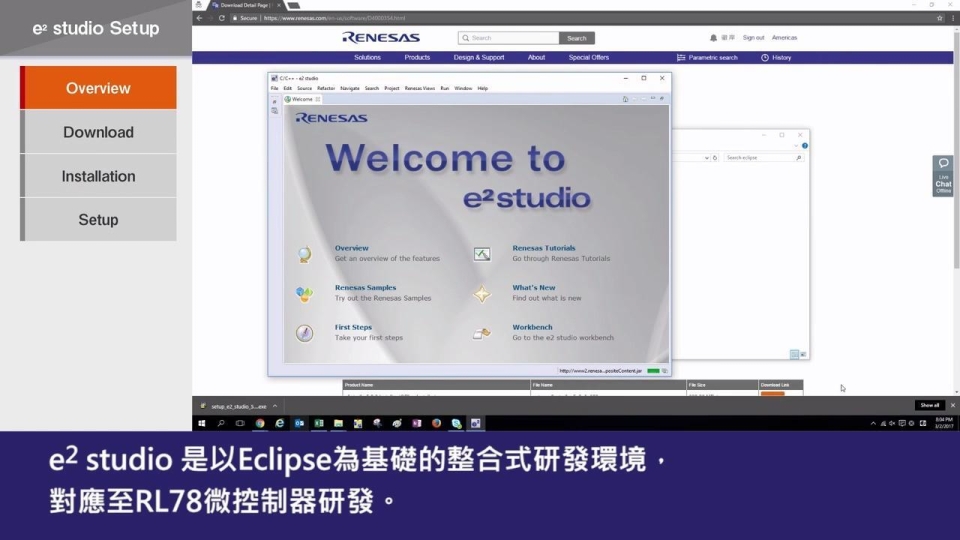Click the Workbench arrow icon
Screen dimensions: 960x540
click(x=482, y=333)
